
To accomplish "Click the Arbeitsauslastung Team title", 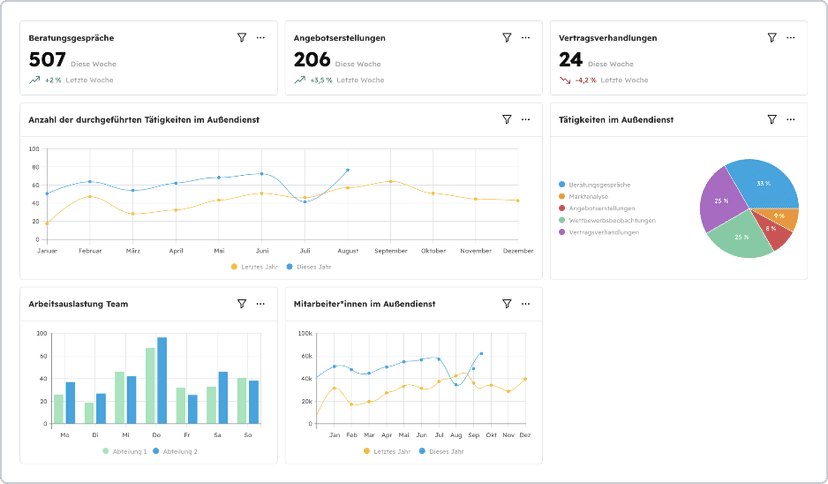I will [x=78, y=304].
